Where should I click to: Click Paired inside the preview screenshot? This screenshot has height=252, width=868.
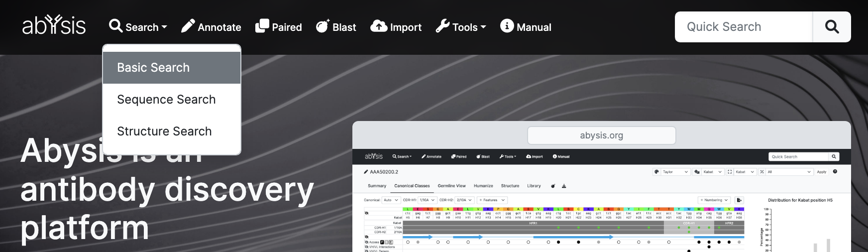[459, 156]
